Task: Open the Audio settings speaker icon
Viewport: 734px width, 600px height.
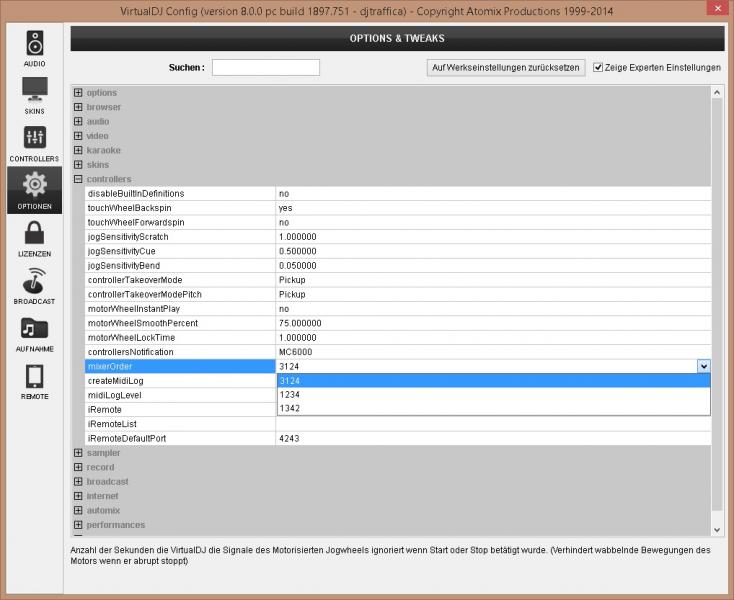Action: point(35,43)
